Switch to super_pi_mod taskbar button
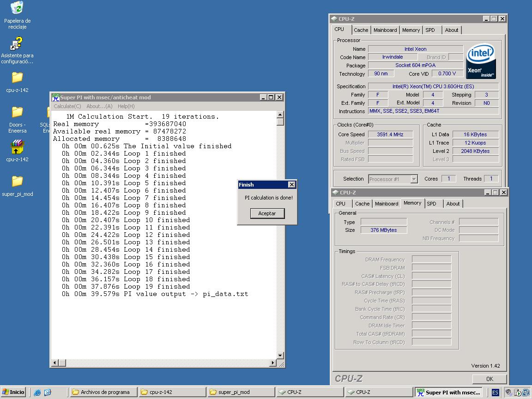 tap(242, 392)
